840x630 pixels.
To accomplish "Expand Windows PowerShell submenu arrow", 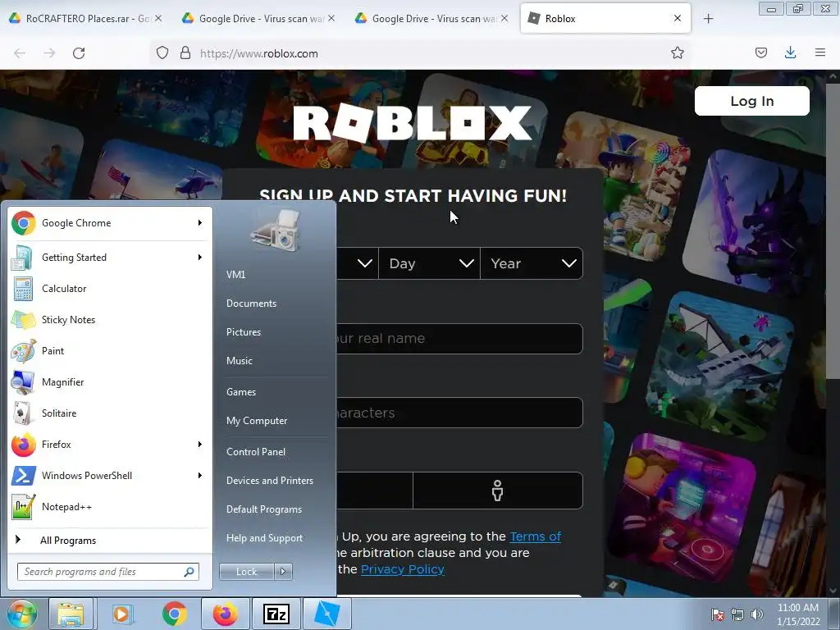I will (x=200, y=475).
